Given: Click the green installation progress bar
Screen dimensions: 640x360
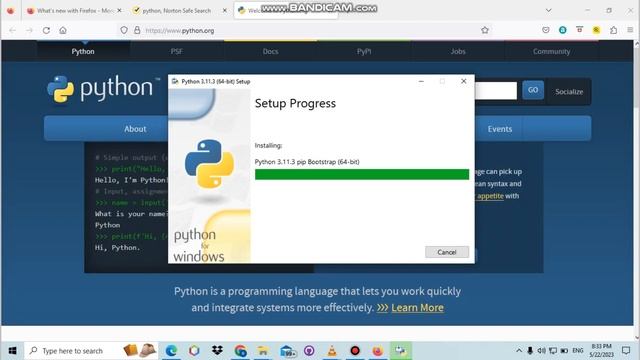Looking at the screenshot, I should click(x=362, y=174).
